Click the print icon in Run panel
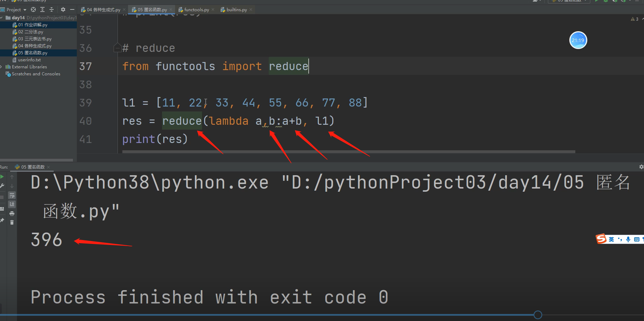The image size is (644, 321). tap(12, 213)
